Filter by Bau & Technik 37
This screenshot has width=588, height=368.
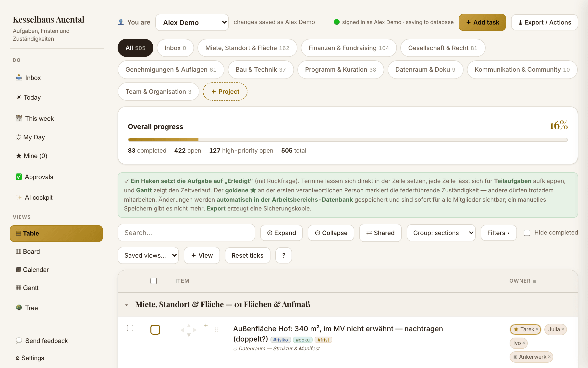click(261, 70)
